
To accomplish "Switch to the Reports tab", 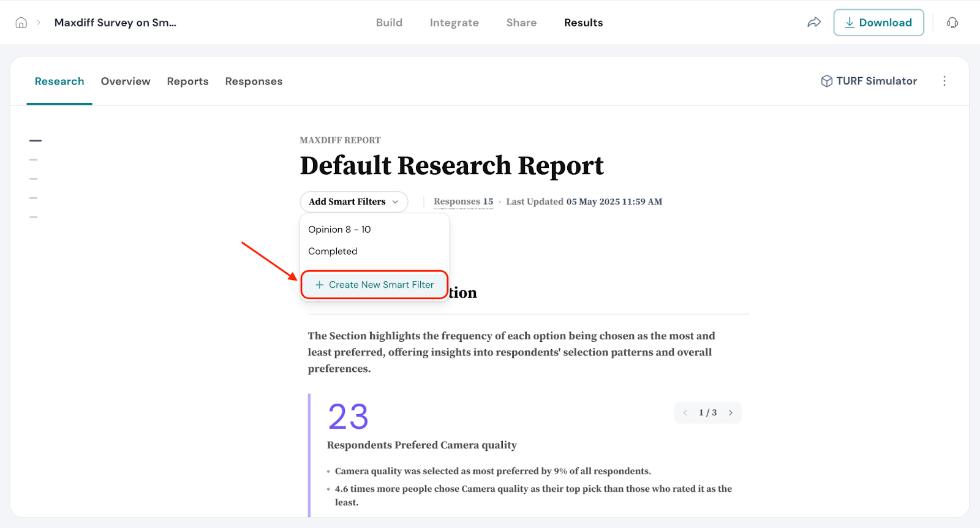I will [x=187, y=81].
